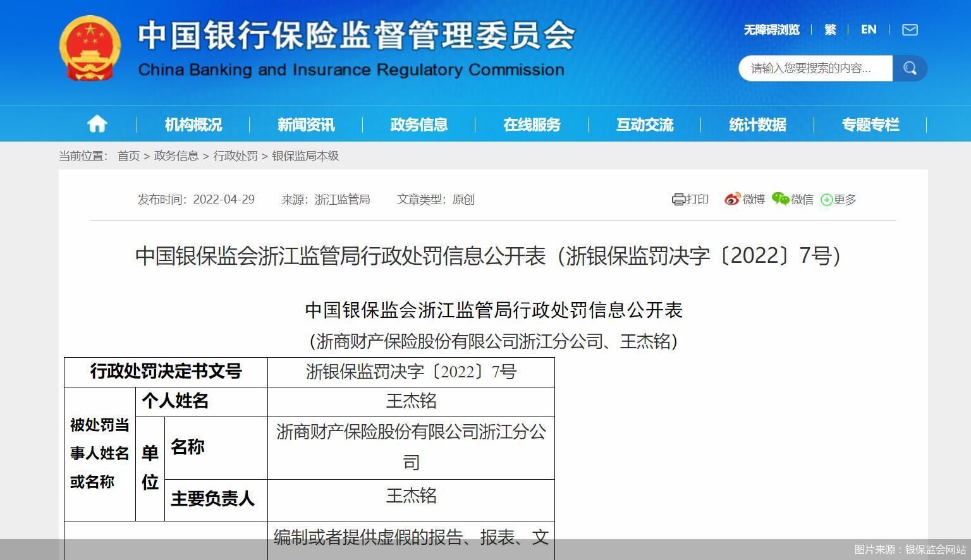
Task: Click article type 原创
Action: (x=463, y=200)
